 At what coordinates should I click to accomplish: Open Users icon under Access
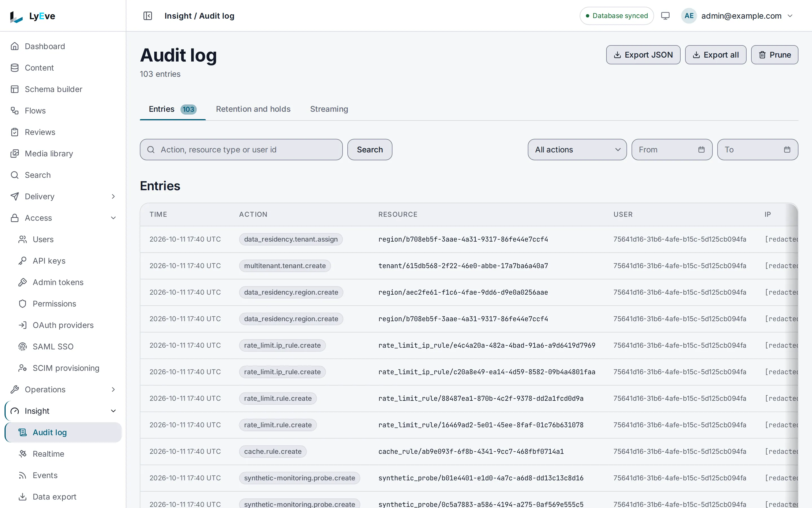tap(23, 240)
